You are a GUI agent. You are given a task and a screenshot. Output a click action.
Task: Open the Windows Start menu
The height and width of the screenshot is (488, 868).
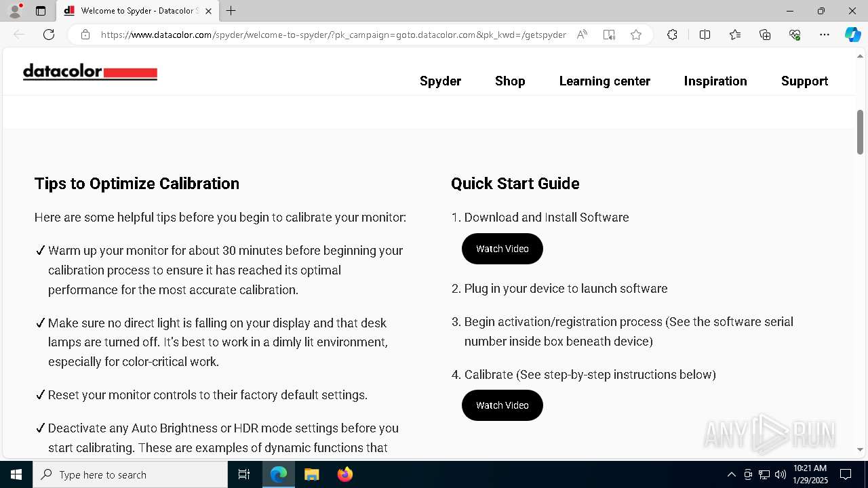pos(16,474)
